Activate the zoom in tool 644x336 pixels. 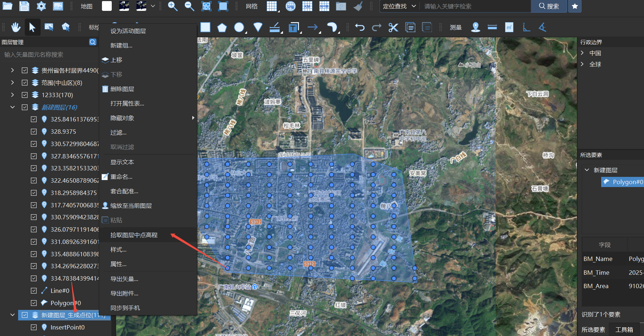point(173,6)
